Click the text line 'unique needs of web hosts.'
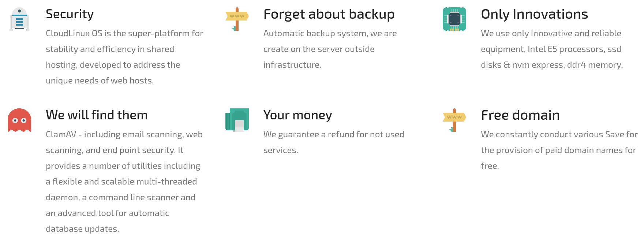Viewport: 644px width, 238px height. point(100,81)
